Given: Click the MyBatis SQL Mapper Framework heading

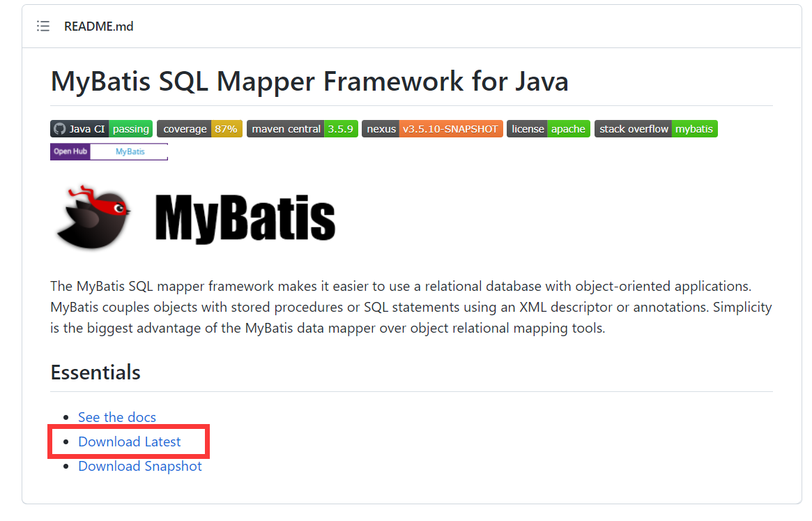Looking at the screenshot, I should pyautogui.click(x=309, y=82).
